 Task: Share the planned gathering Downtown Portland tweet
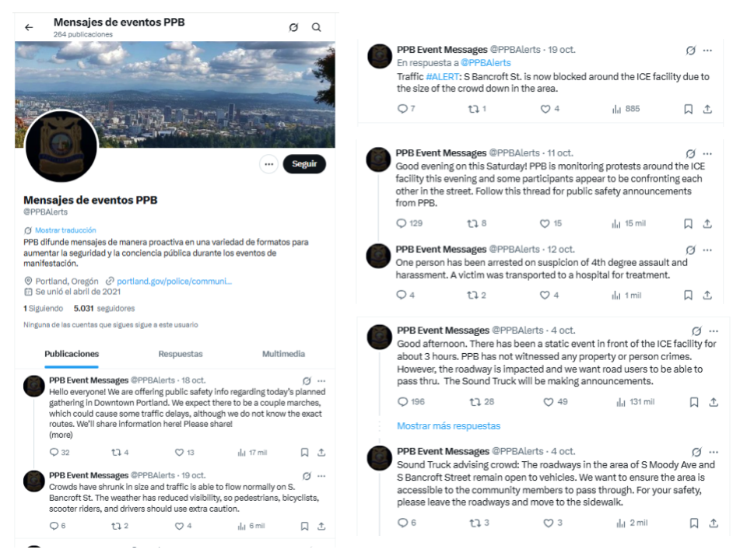(x=321, y=452)
